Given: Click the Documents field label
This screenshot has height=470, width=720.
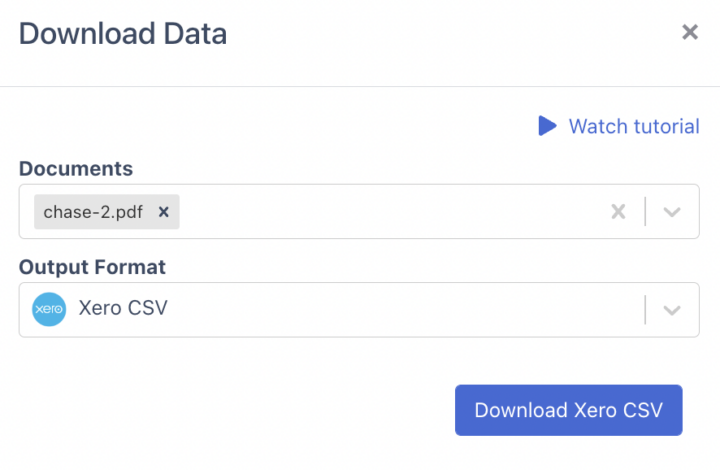Looking at the screenshot, I should (76, 169).
